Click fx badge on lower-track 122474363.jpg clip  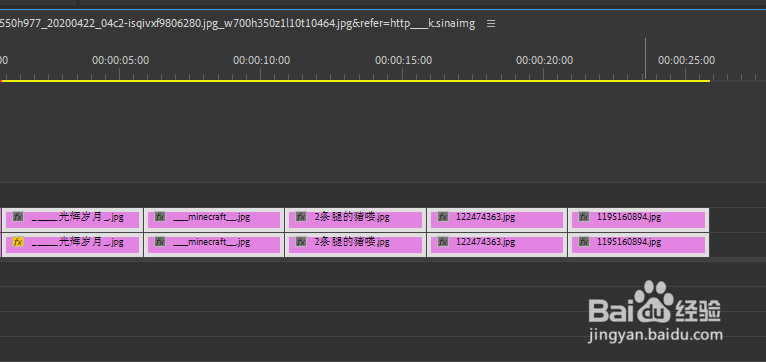point(443,241)
